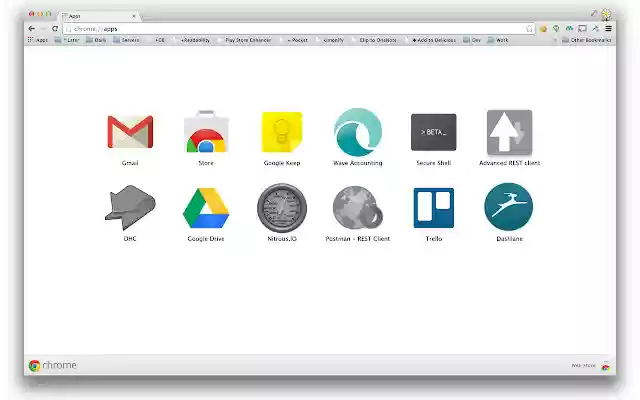Select the Apps browser tab
The height and width of the screenshot is (400, 640).
[x=98, y=16]
